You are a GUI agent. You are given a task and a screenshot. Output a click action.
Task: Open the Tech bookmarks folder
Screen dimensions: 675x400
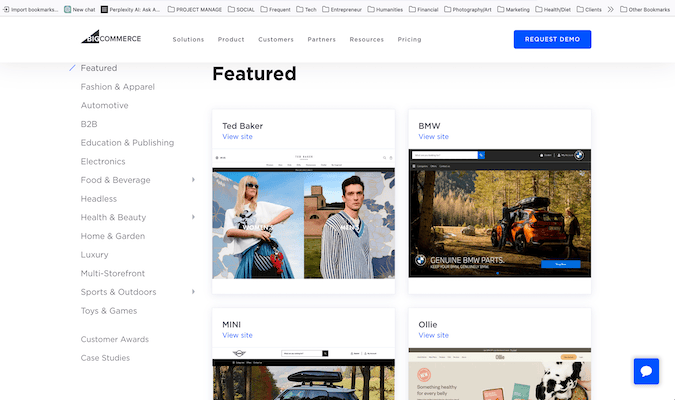[x=306, y=9]
